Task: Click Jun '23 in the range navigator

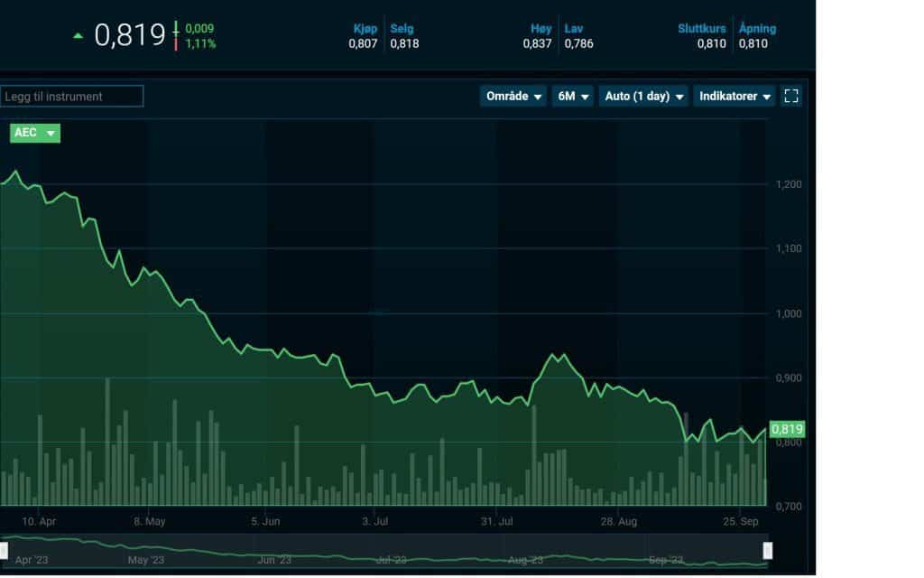Action: click(x=274, y=560)
